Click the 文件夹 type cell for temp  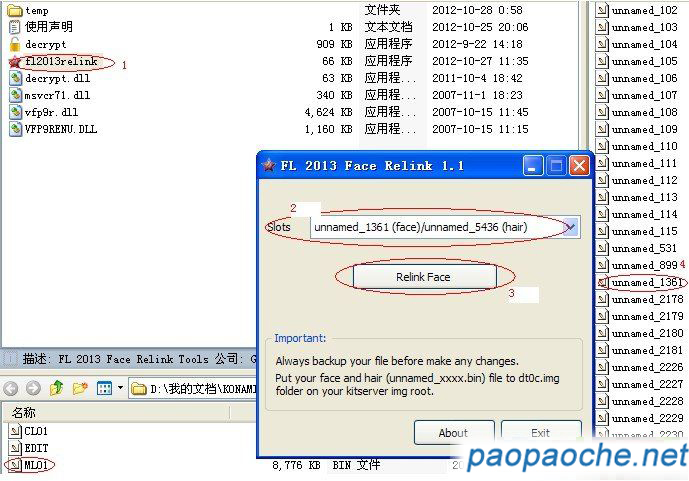coord(382,10)
